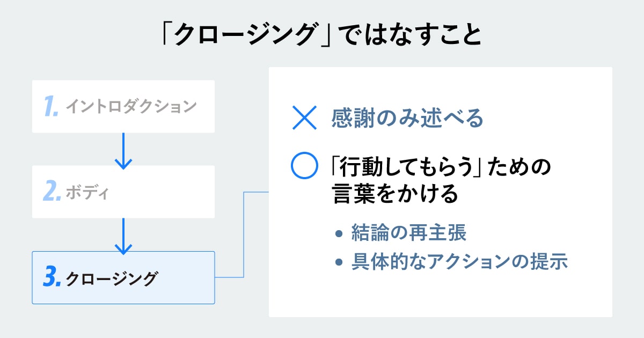Click the italic number 1. in first step
The width and height of the screenshot is (644, 338).
coord(52,107)
